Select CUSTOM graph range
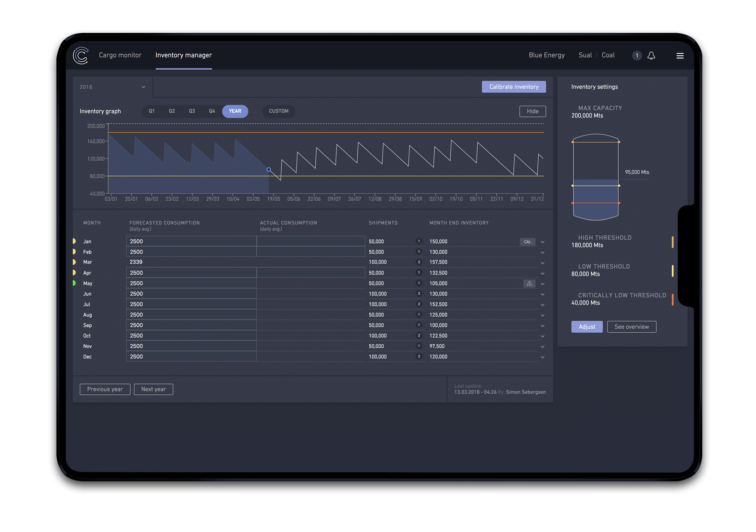 (x=278, y=111)
